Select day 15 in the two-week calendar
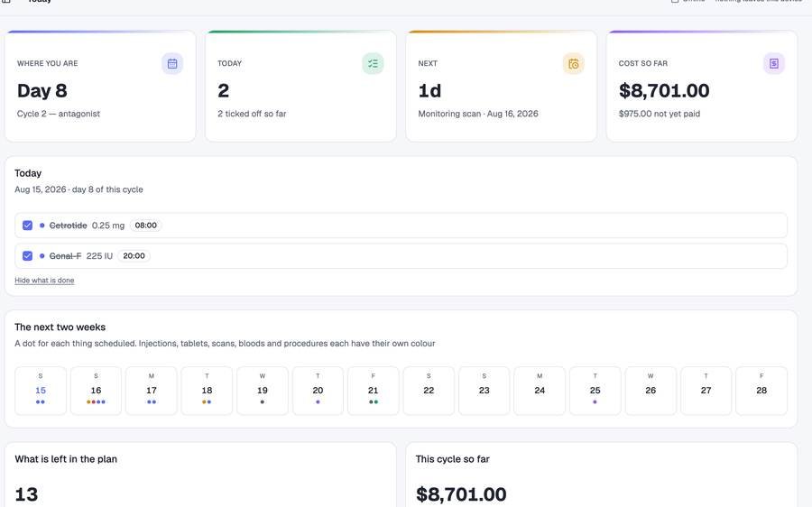 click(x=41, y=391)
